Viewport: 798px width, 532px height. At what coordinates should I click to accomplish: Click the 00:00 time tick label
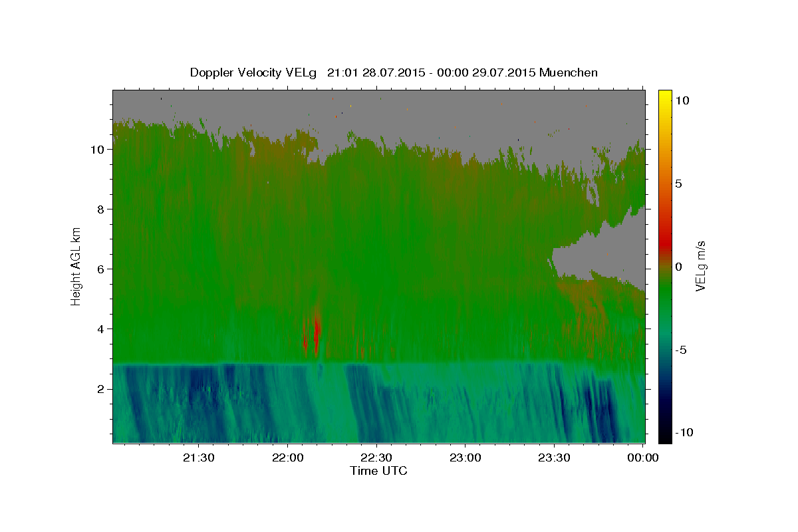click(x=642, y=458)
